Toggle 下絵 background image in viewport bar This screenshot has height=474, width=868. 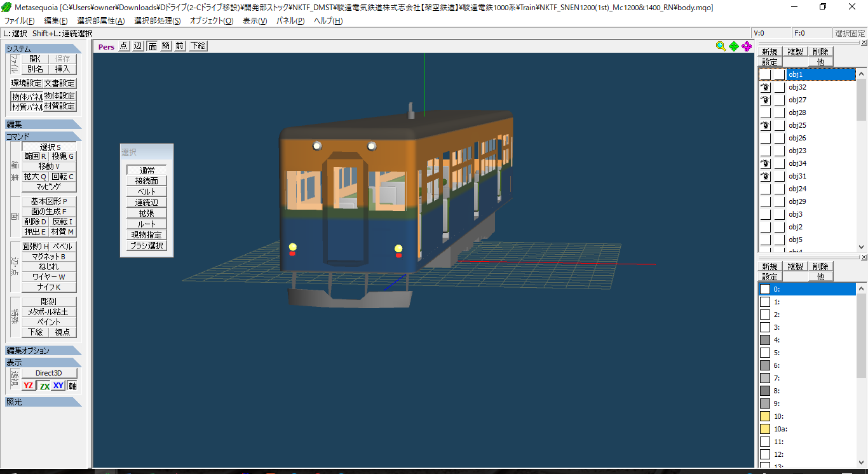198,46
